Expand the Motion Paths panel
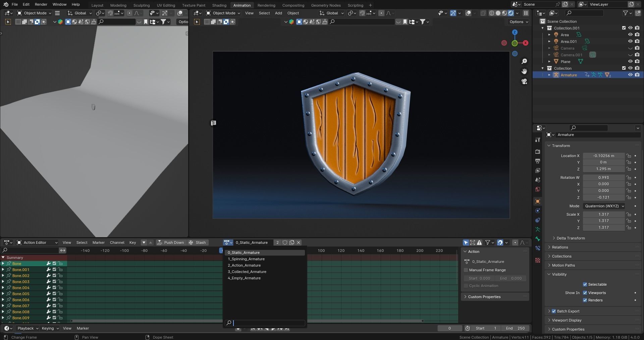The width and height of the screenshot is (644, 340). point(563,265)
